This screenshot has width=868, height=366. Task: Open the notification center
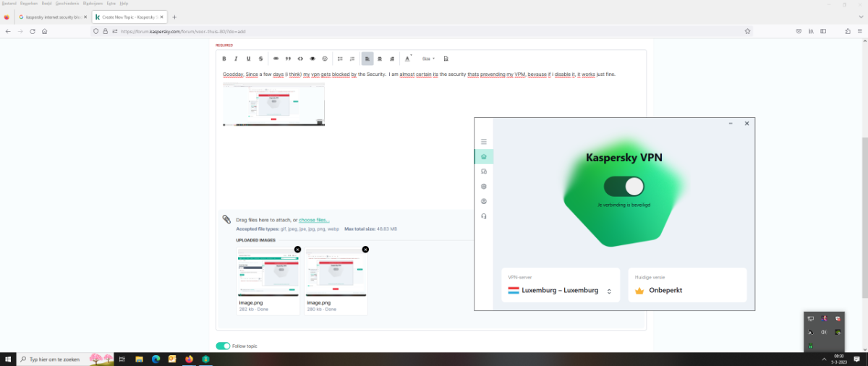(858, 359)
